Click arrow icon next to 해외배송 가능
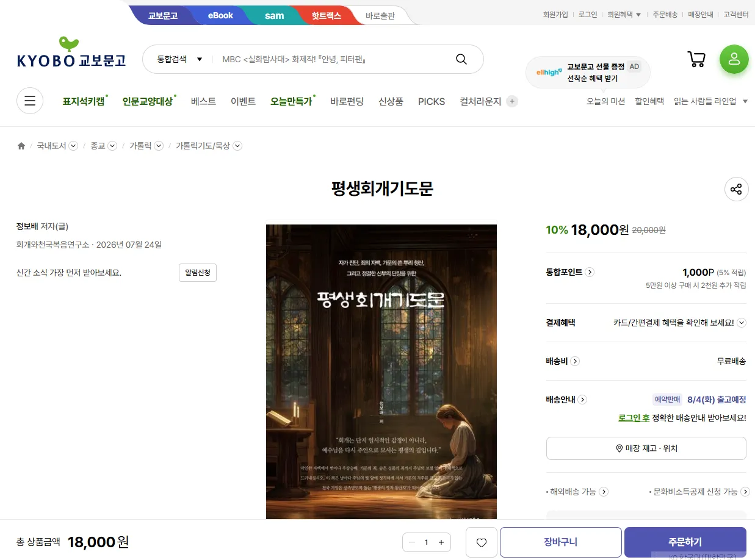The image size is (755, 560). (604, 492)
